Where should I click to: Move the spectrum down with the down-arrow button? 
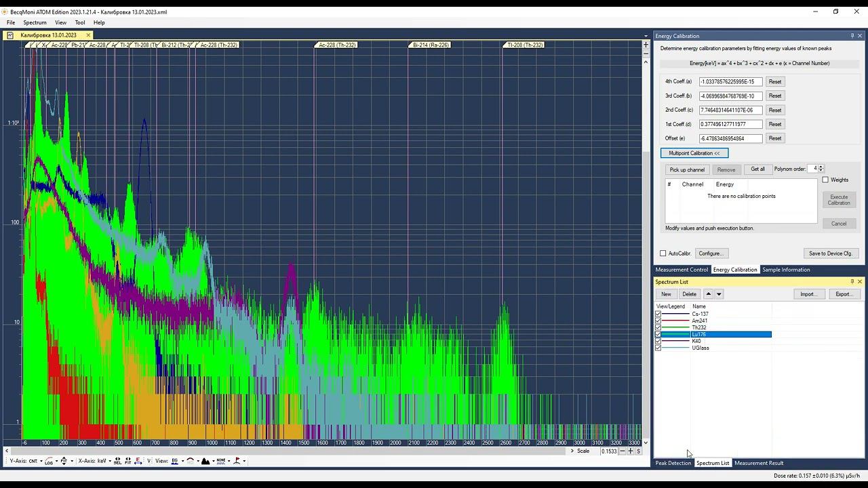719,294
